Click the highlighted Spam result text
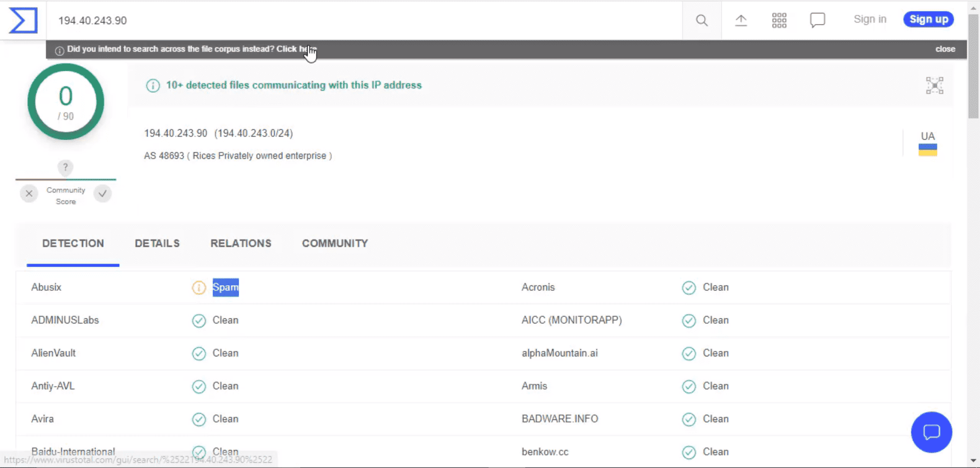The image size is (980, 468). coord(226,287)
